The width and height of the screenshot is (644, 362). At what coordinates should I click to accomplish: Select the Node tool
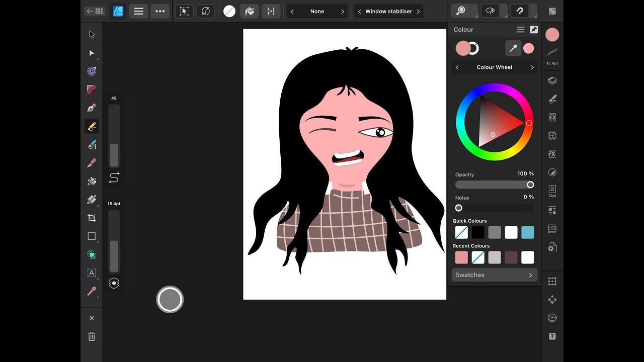click(x=92, y=53)
